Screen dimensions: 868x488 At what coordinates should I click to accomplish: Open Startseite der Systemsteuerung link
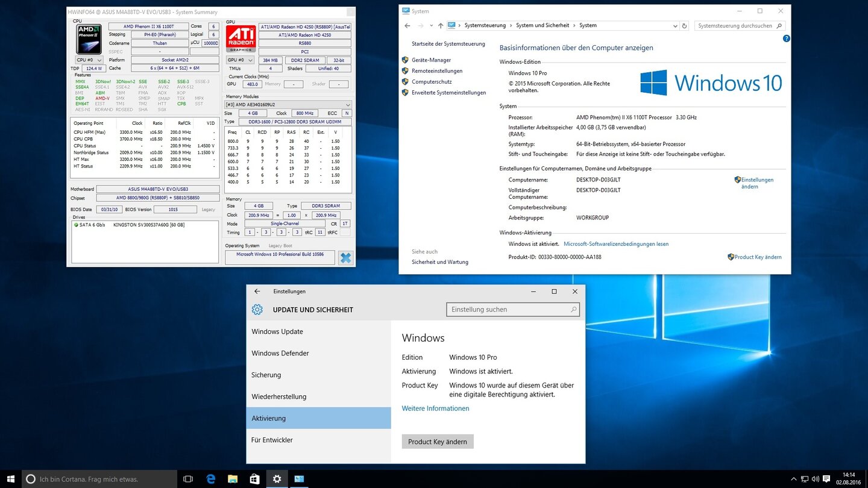pyautogui.click(x=448, y=44)
